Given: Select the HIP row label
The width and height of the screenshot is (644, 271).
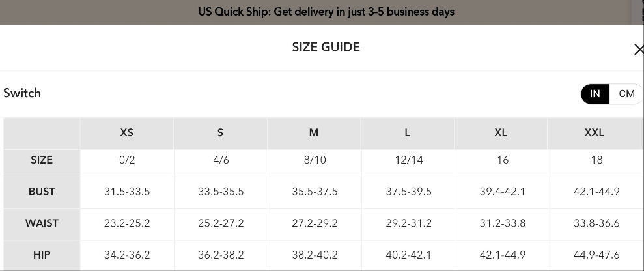Looking at the screenshot, I should (x=42, y=255).
